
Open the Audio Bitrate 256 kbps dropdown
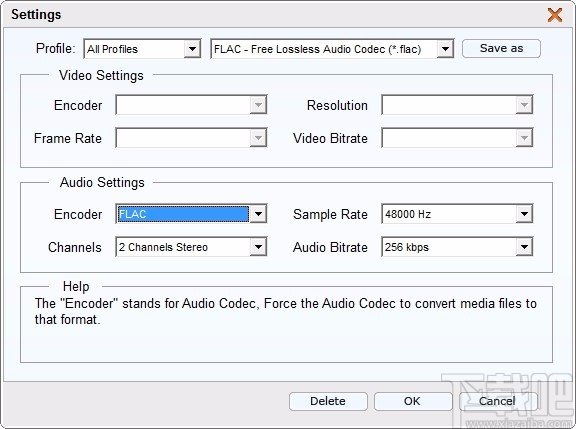(x=457, y=247)
